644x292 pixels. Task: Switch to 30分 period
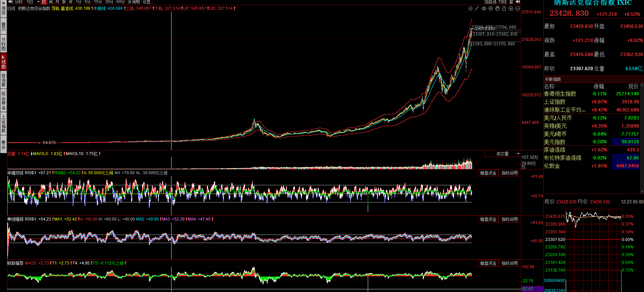(109, 2)
